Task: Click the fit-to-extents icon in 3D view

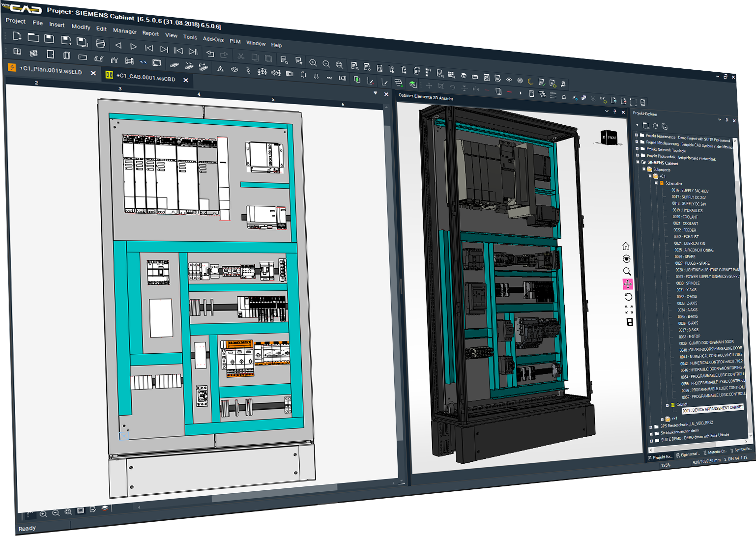Action: pos(629,310)
